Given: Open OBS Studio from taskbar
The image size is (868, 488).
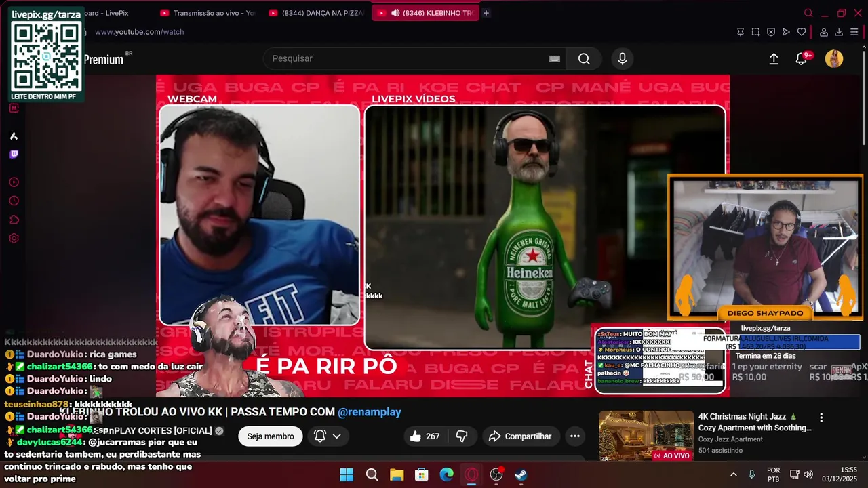Looking at the screenshot, I should tap(496, 474).
